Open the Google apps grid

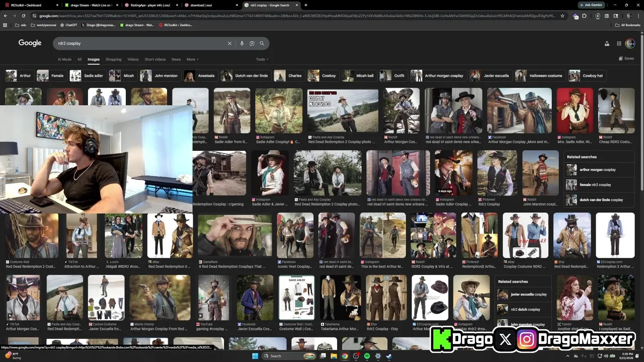pos(619,43)
